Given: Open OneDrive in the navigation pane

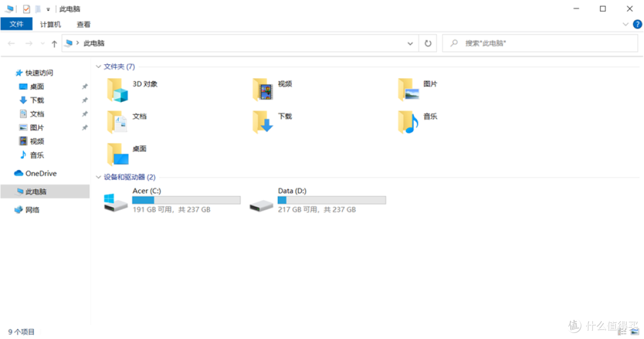Looking at the screenshot, I should [35, 173].
